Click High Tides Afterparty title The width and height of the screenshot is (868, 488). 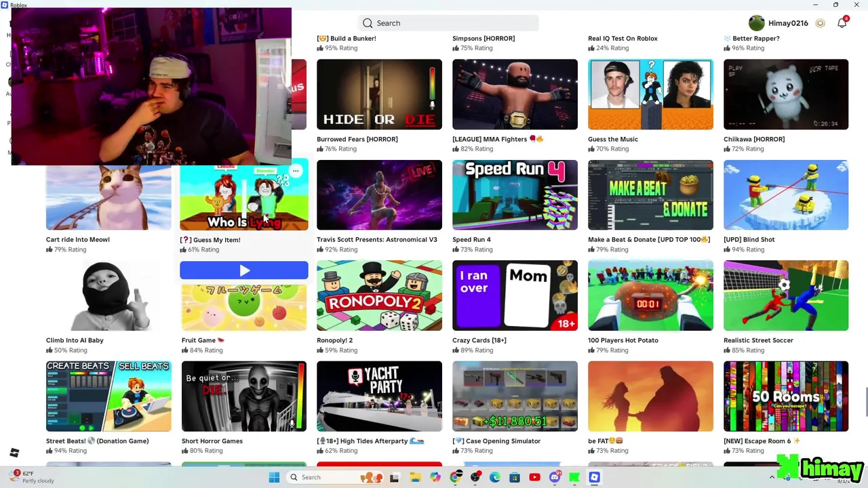pos(370,441)
